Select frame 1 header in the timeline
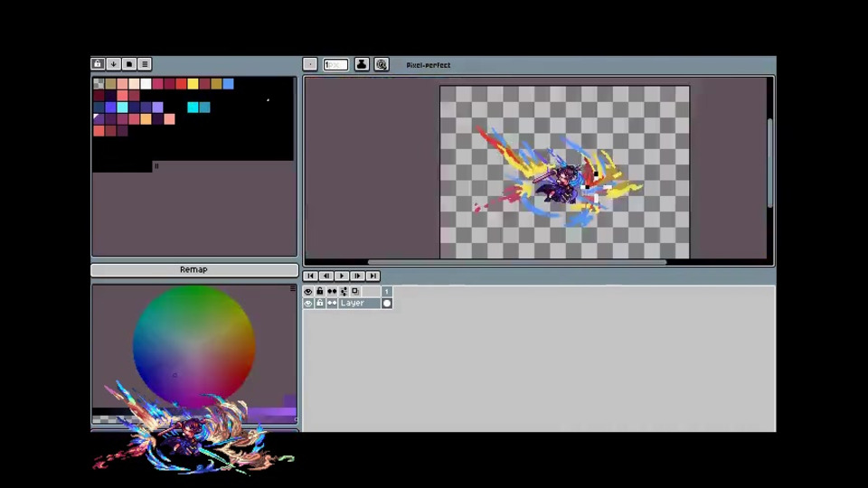 (387, 291)
